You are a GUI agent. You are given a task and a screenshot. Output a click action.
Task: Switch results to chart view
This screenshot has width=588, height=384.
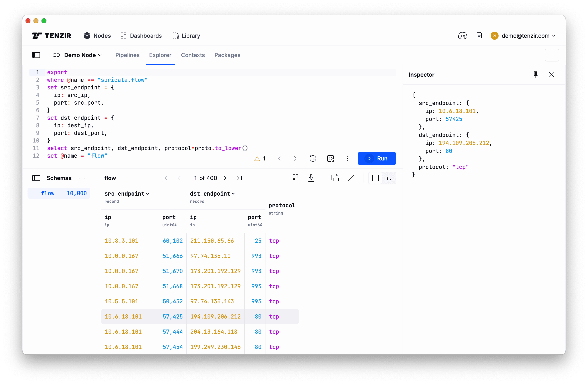coord(389,178)
